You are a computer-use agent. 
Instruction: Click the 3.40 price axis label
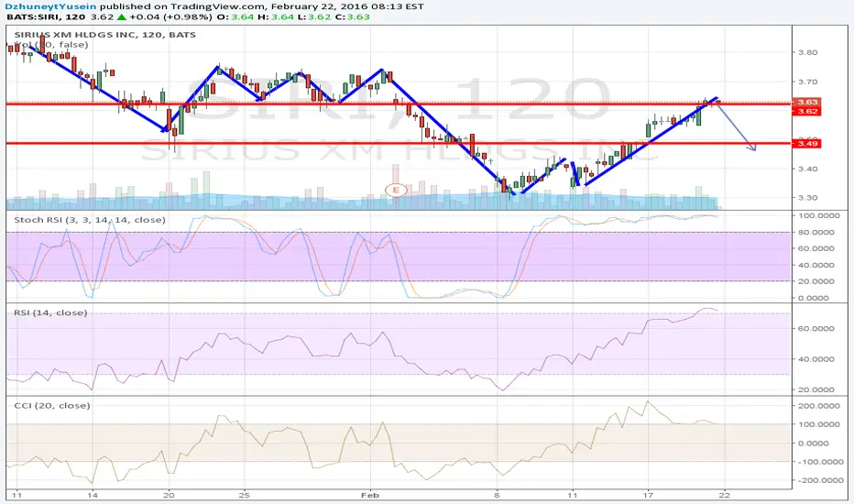807,169
